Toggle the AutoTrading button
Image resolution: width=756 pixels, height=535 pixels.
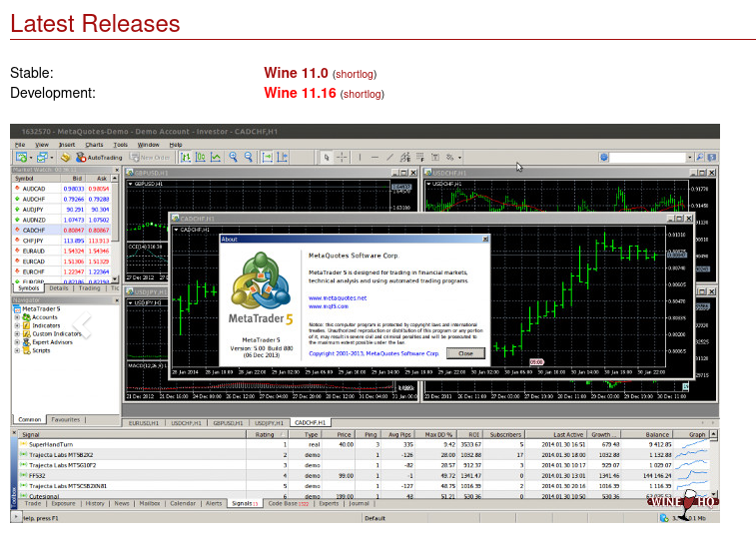pos(99,157)
